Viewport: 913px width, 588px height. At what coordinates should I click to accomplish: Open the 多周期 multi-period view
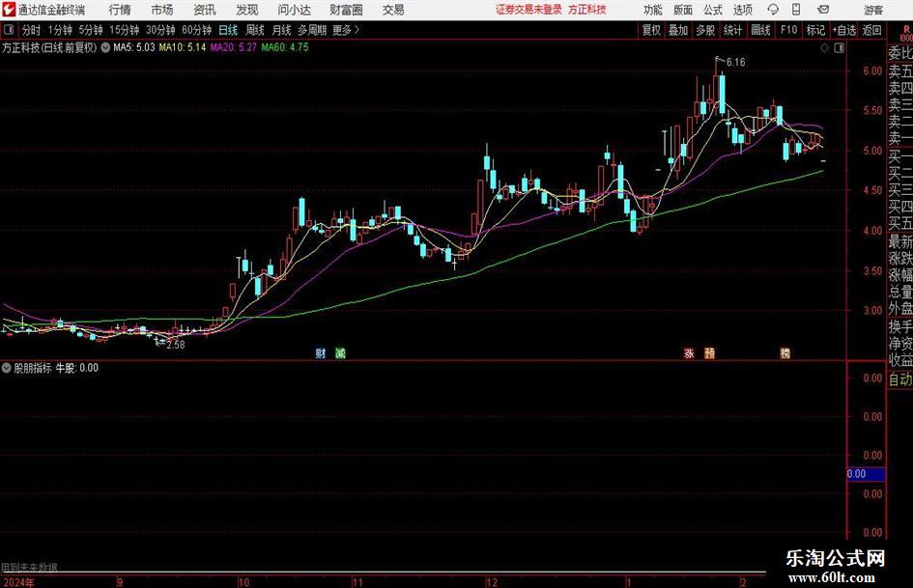(x=312, y=30)
